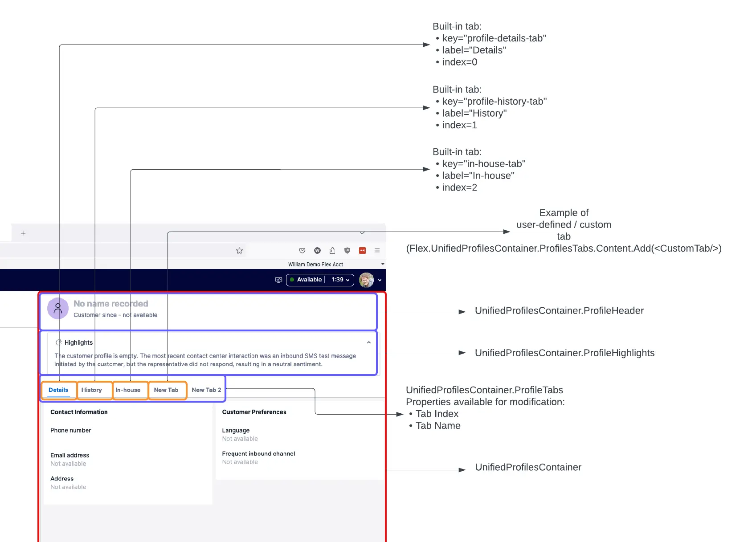
Task: Open the In-house tab
Action: pyautogui.click(x=128, y=390)
